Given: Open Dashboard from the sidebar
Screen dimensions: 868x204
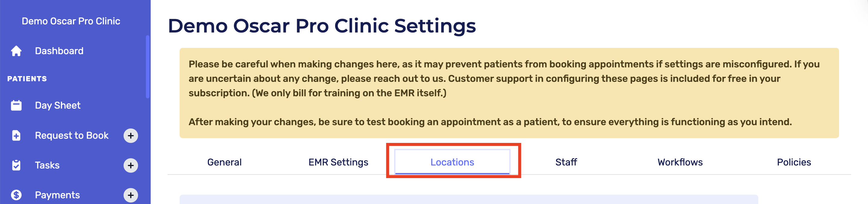Looking at the screenshot, I should [59, 51].
